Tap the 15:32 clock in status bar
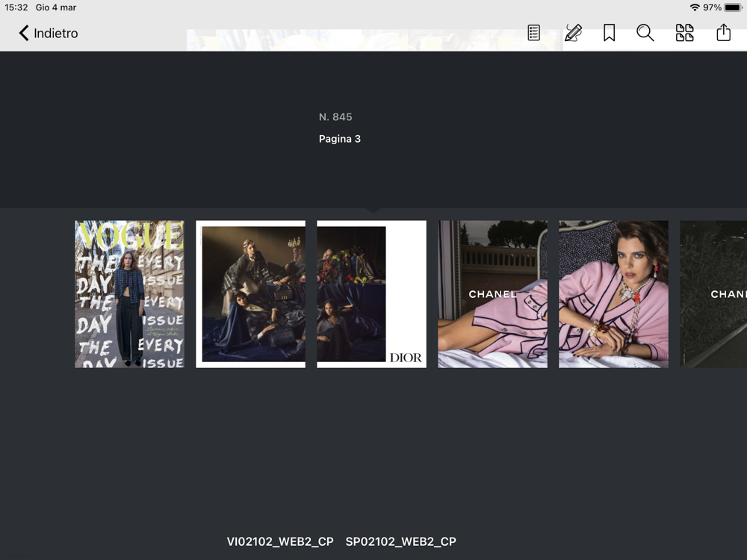Viewport: 747px width, 560px height. (16, 7)
